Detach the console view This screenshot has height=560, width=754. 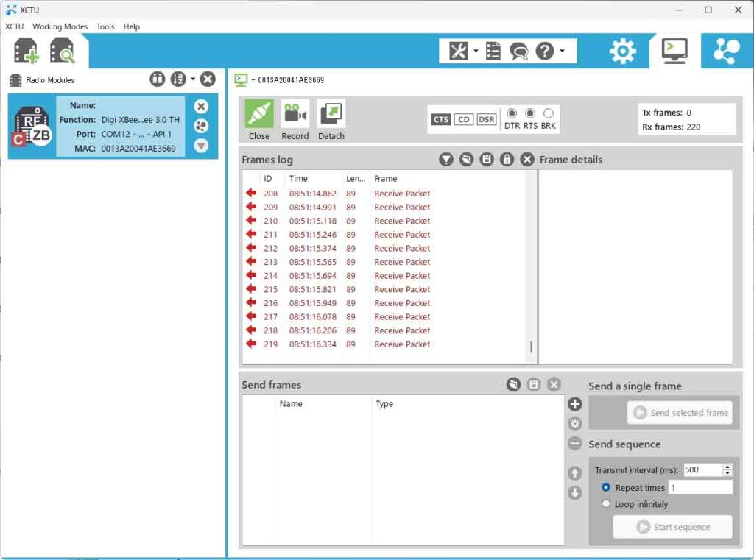coord(331,115)
